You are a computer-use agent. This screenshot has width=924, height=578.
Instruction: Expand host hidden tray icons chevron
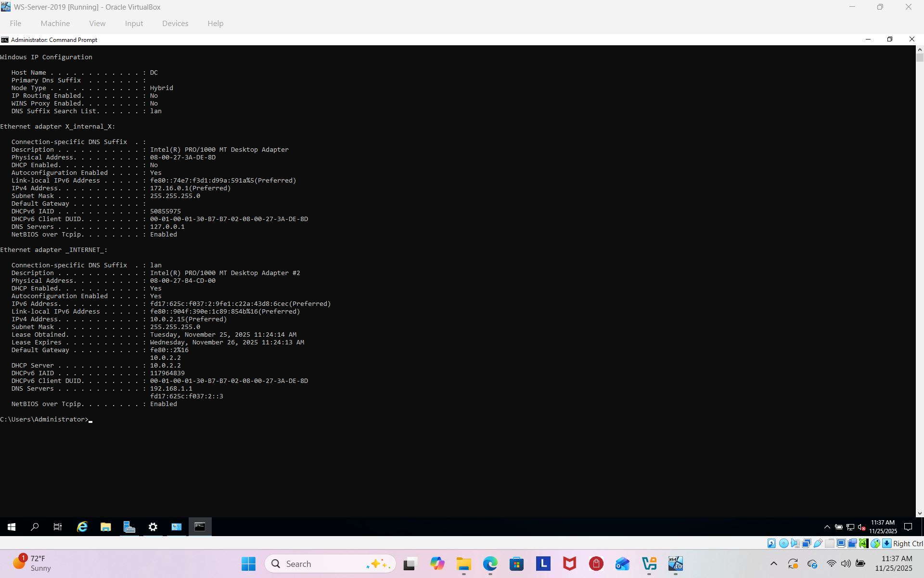click(x=773, y=564)
